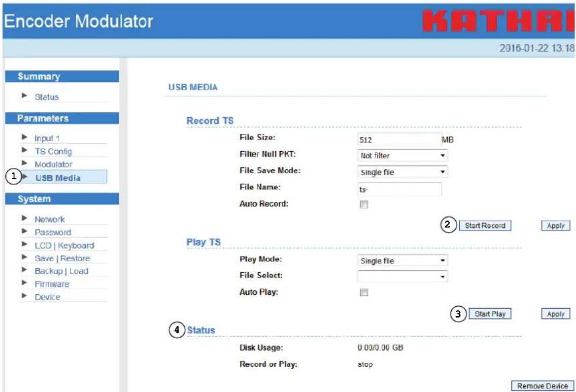The width and height of the screenshot is (576, 392).
Task: Open the Firmware page
Action: (x=52, y=284)
